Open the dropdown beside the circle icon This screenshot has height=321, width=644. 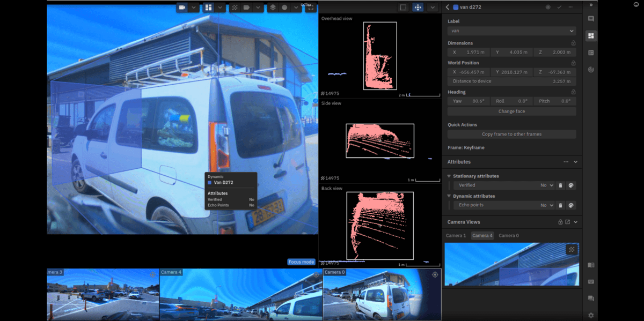click(x=295, y=8)
